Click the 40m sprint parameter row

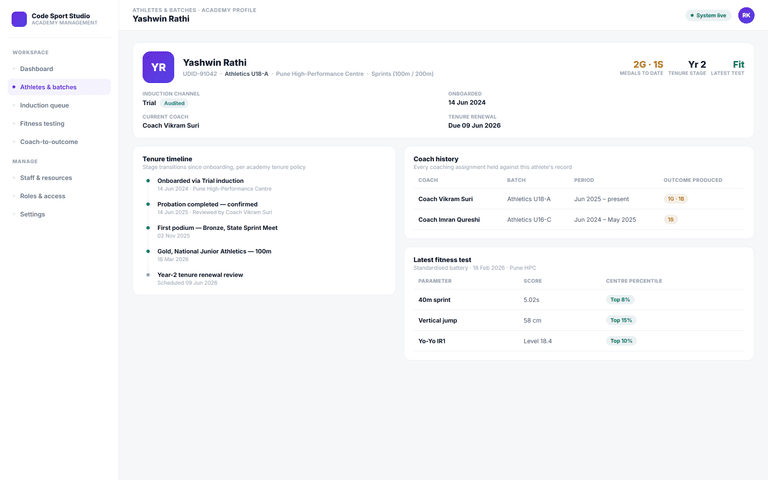579,300
